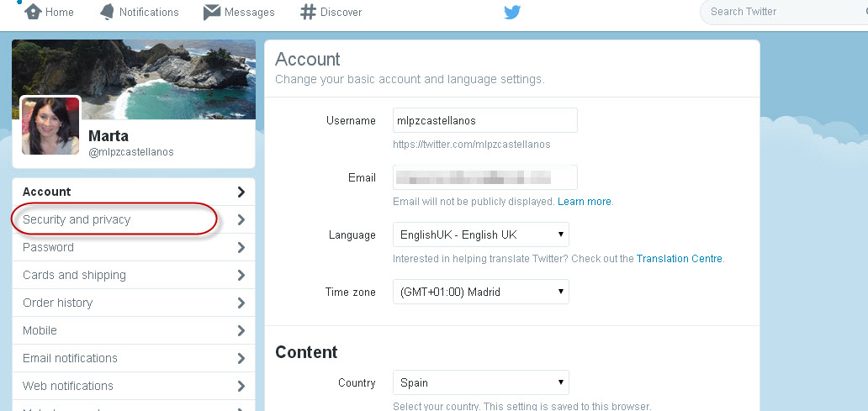The height and width of the screenshot is (411, 868).
Task: Open the Time zone dropdown
Action: pyautogui.click(x=480, y=292)
